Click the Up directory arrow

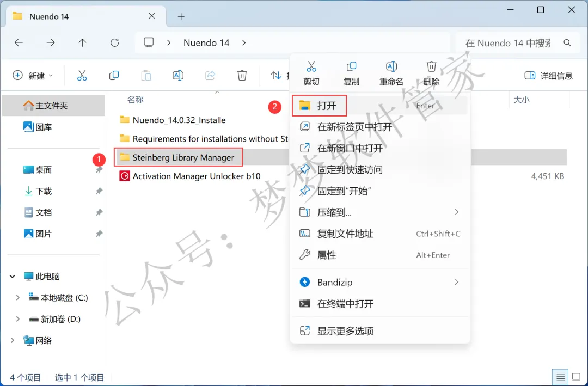pyautogui.click(x=83, y=43)
